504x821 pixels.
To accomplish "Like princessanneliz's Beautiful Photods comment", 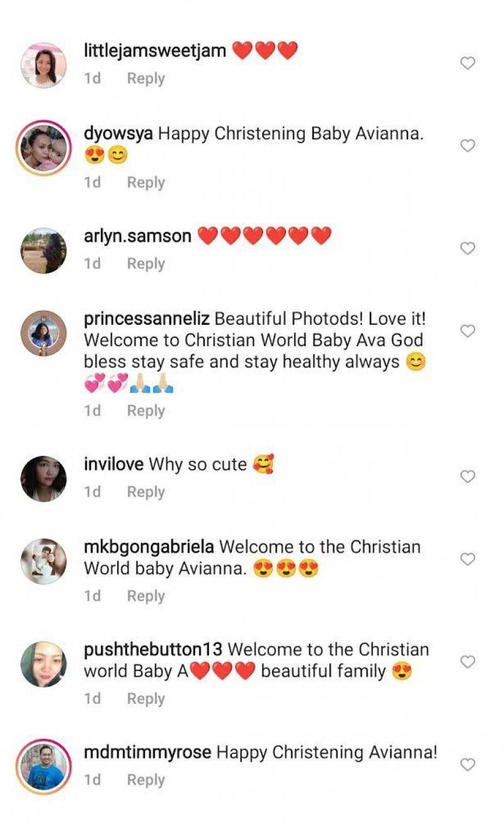I will (x=467, y=331).
